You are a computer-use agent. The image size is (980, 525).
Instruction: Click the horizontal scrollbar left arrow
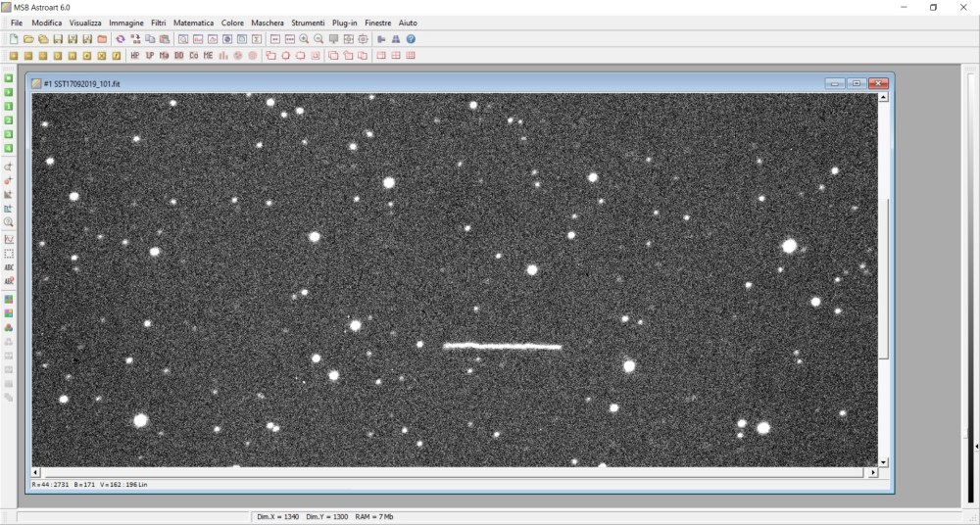(x=35, y=472)
